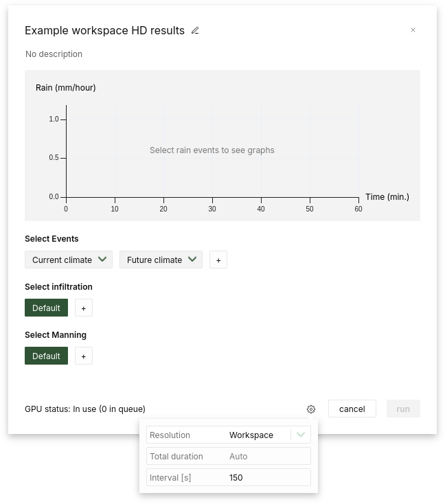Add a new rain event with plus
445x504 pixels.
(x=218, y=260)
